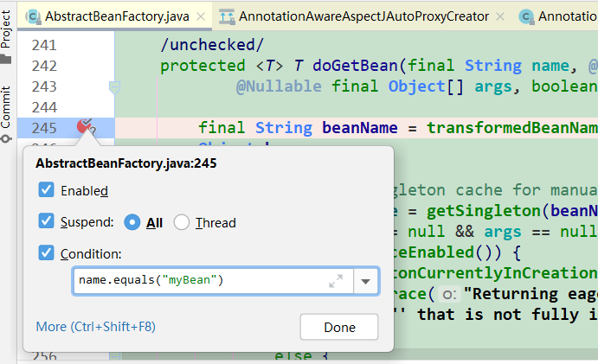Screen dimensions: 598x364
Task: Collapse the fold marker at line 256
Action: 114,356
